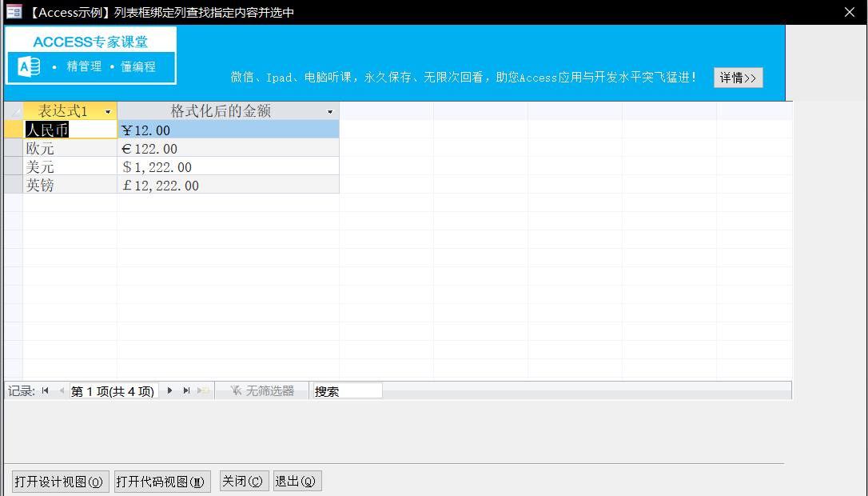This screenshot has height=496, width=868.
Task: Click the row selector for 美元 row
Action: (x=14, y=166)
